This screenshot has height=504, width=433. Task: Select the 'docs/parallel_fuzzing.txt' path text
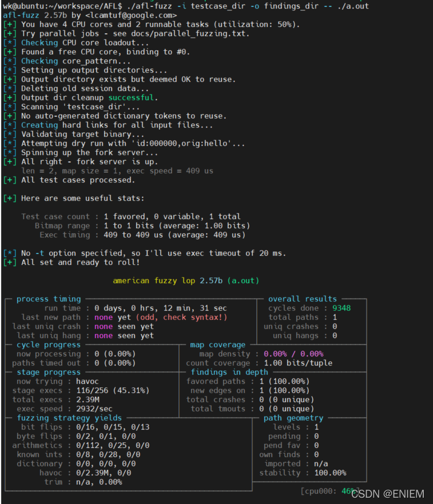[x=188, y=33]
